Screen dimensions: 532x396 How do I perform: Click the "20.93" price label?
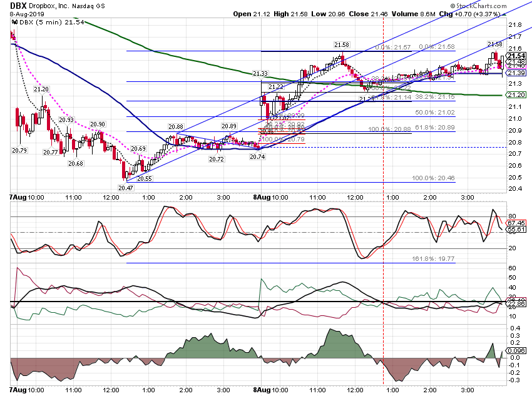coord(66,119)
